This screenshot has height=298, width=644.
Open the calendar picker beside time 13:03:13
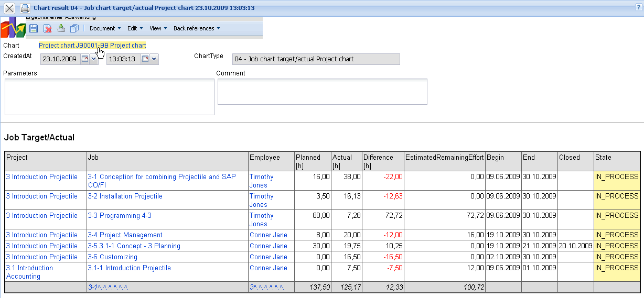[x=145, y=59]
